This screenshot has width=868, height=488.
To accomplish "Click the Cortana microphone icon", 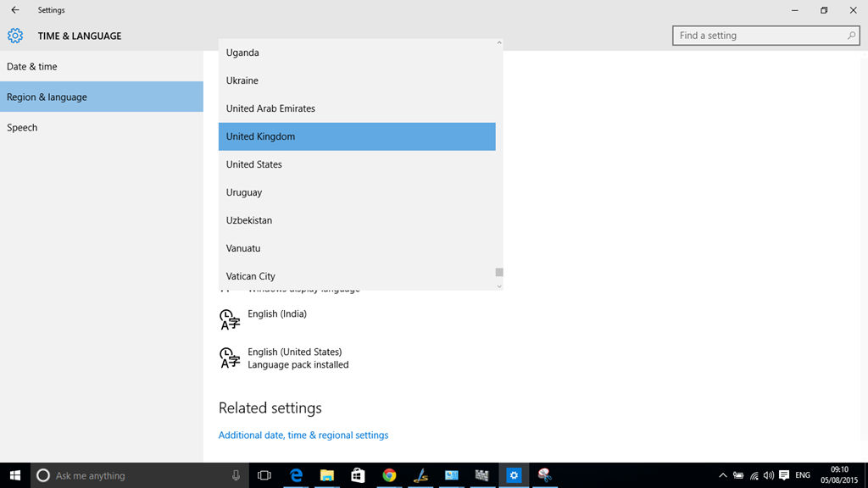I will click(x=236, y=475).
